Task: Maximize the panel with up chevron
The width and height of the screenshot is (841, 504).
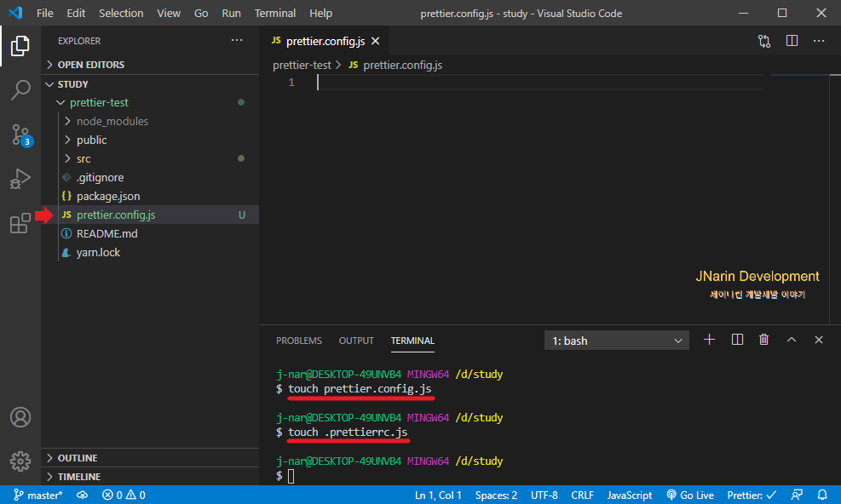Action: [x=791, y=340]
